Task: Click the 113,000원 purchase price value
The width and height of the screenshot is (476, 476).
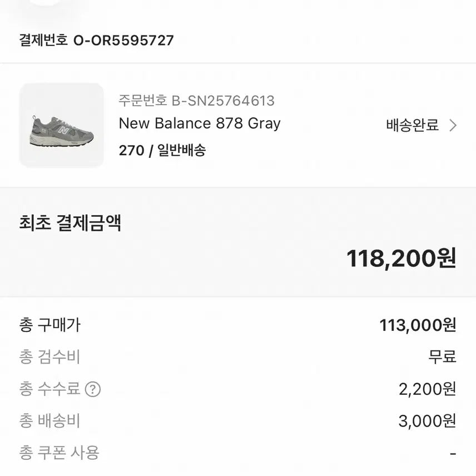Action: click(418, 325)
